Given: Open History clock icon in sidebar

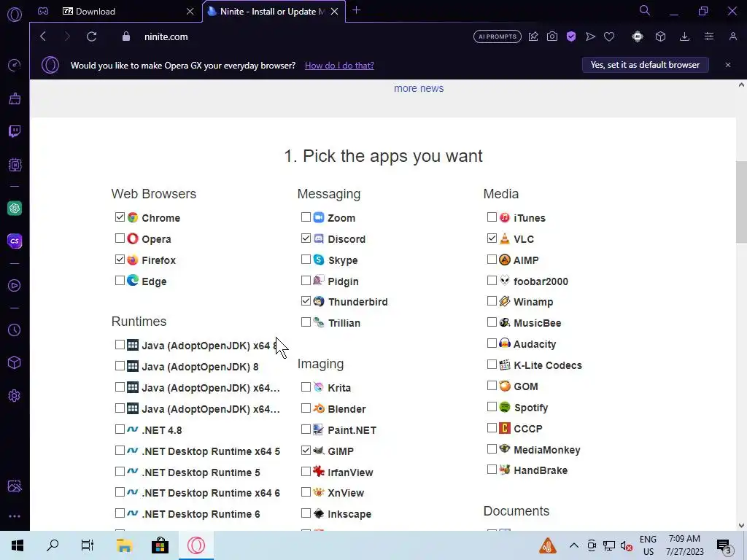Looking at the screenshot, I should (x=15, y=330).
